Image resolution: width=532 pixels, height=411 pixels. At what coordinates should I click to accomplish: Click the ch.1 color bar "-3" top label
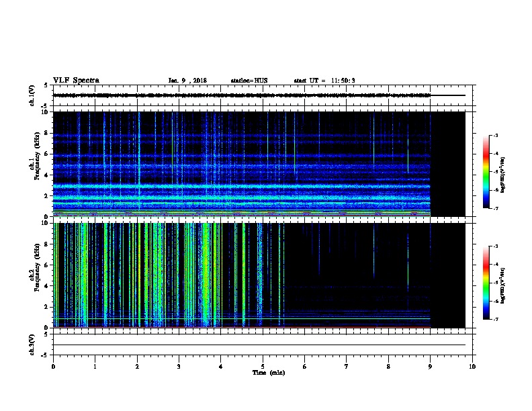click(496, 135)
